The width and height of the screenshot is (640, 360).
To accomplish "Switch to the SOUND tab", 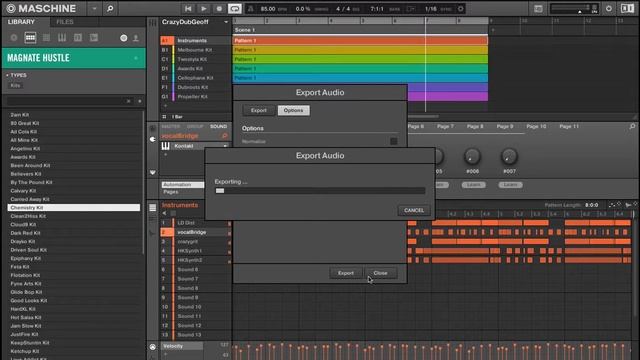I will pyautogui.click(x=218, y=127).
